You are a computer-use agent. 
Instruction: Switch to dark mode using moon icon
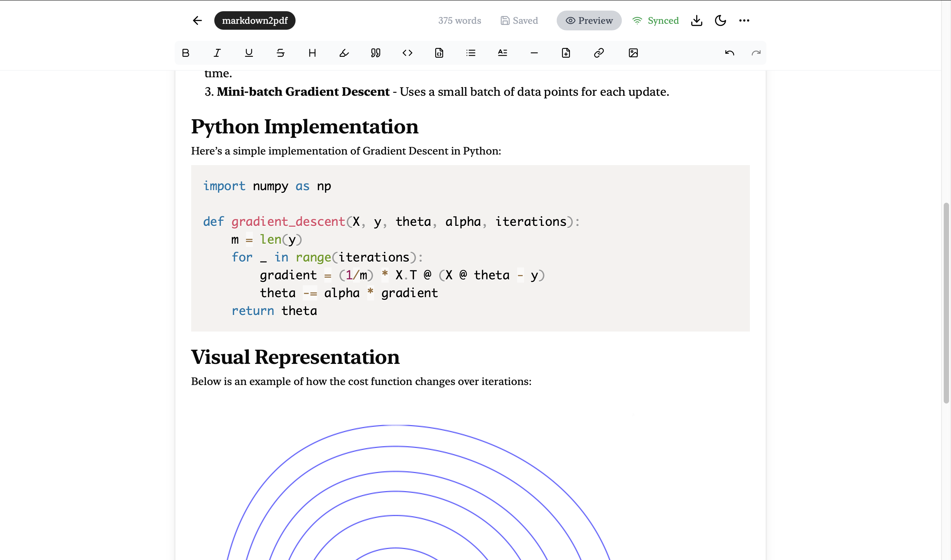click(721, 20)
